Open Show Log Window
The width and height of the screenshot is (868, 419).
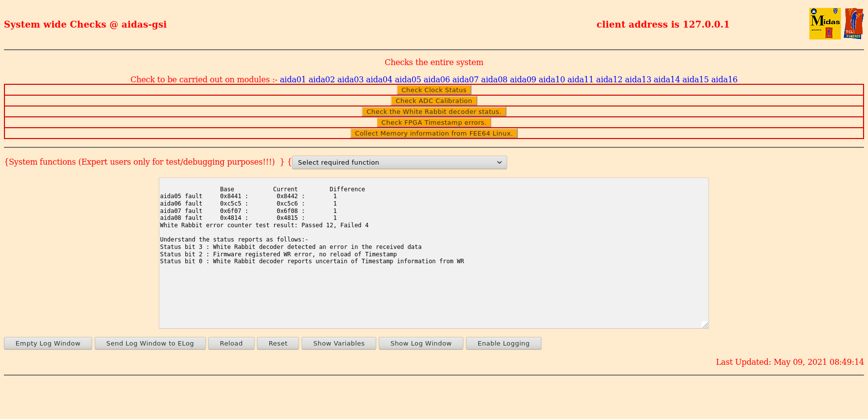coord(421,344)
